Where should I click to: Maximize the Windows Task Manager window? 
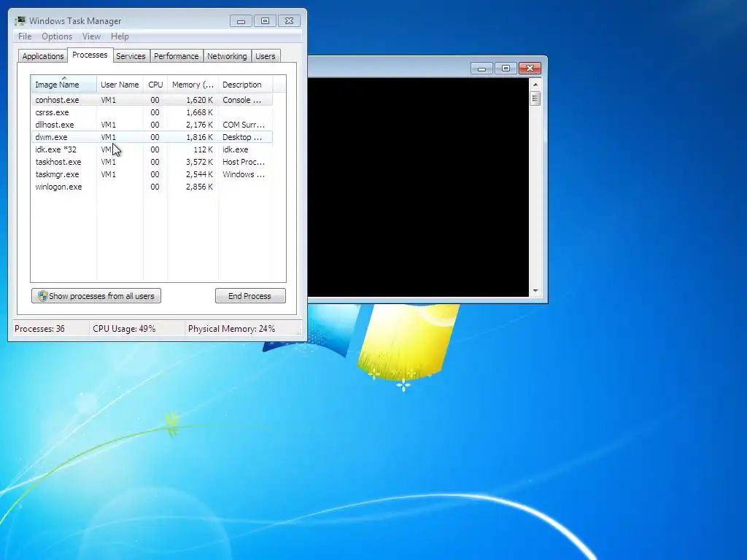[265, 21]
